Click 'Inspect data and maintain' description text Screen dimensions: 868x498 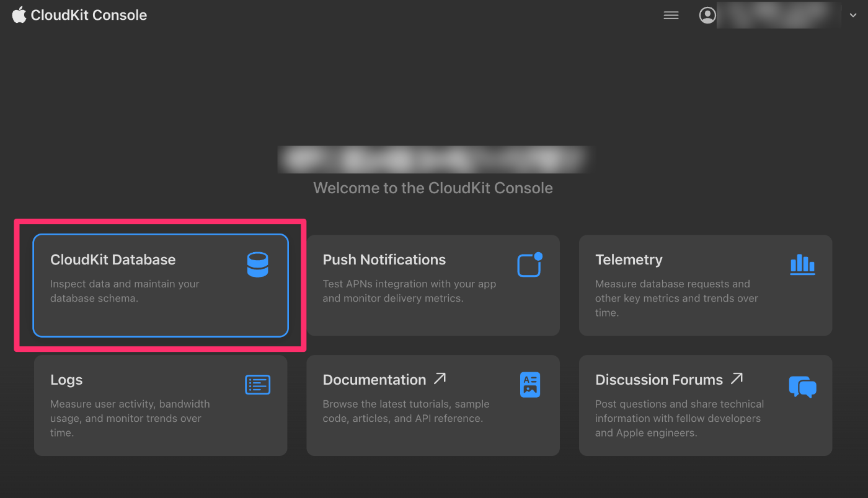(125, 291)
